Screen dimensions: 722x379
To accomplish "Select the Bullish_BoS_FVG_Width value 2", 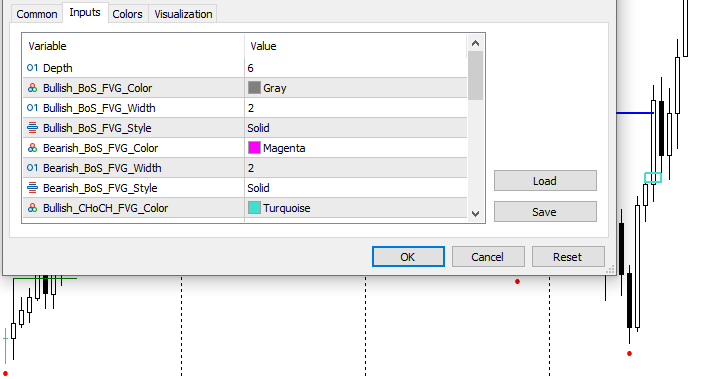I will point(250,108).
